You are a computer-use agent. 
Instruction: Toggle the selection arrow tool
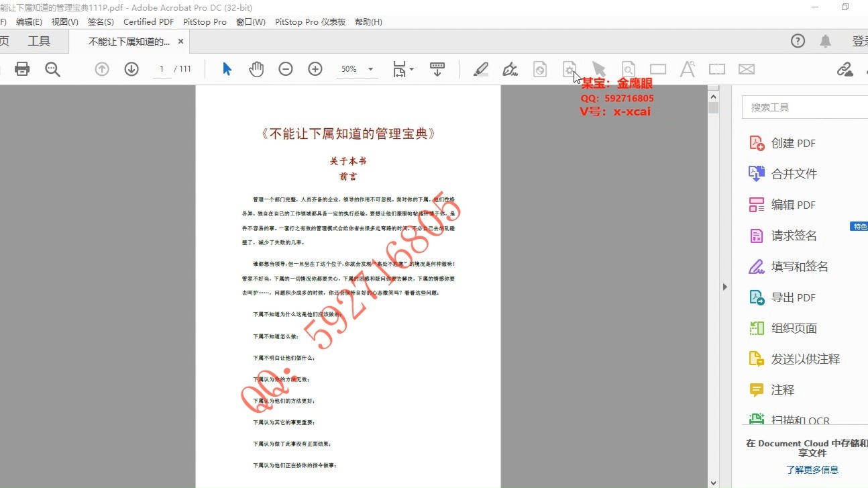coord(227,68)
